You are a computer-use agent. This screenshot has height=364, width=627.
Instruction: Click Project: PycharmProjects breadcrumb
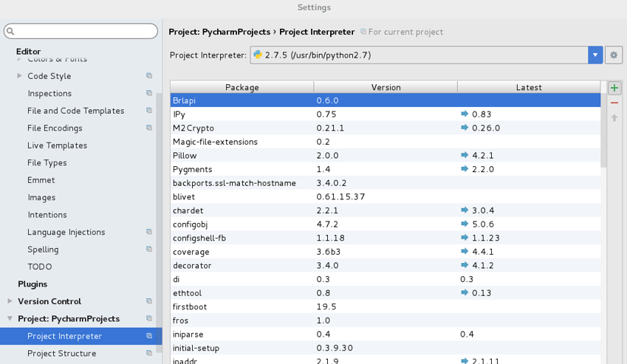point(219,32)
